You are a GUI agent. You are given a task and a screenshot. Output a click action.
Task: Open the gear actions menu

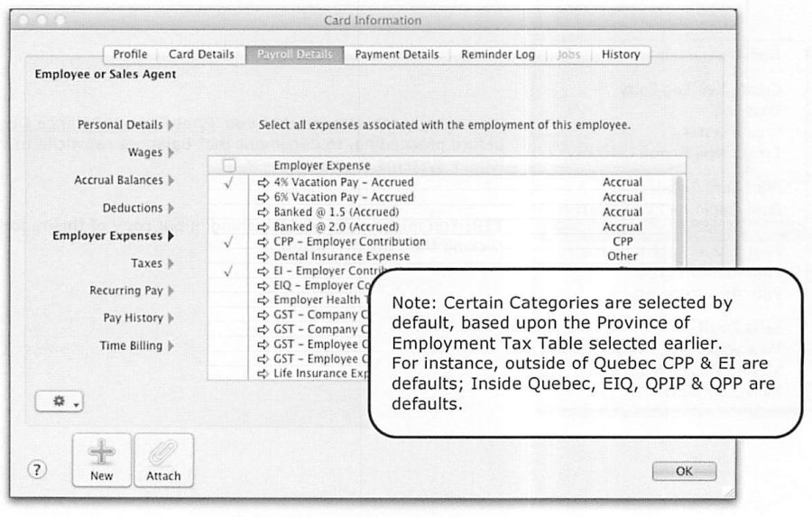click(x=59, y=402)
